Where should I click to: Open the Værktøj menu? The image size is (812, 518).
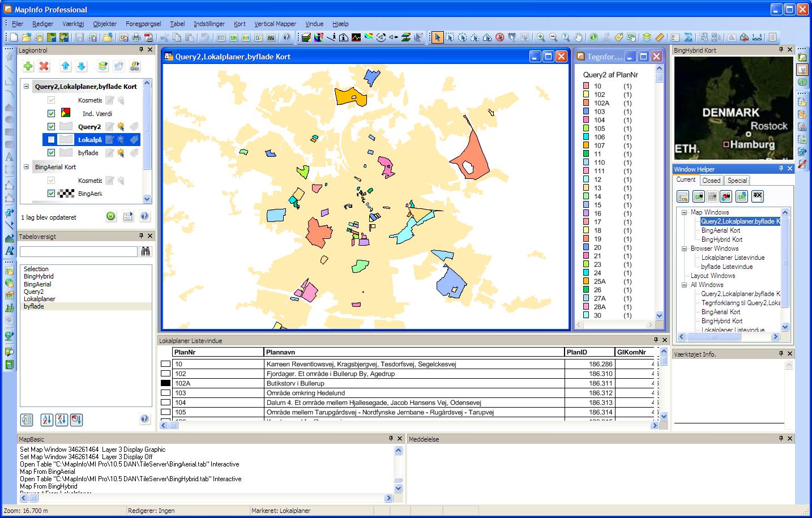[73, 24]
